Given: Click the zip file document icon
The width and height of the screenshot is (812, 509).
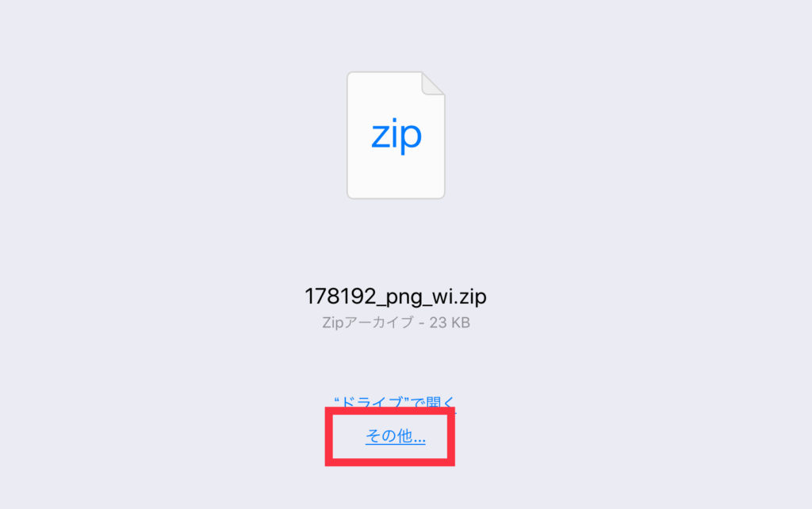Looking at the screenshot, I should pyautogui.click(x=396, y=135).
